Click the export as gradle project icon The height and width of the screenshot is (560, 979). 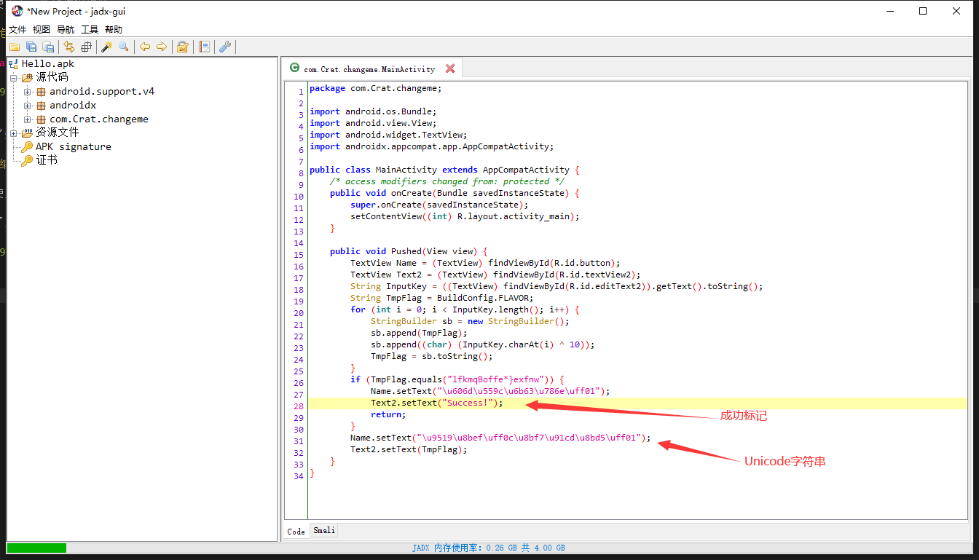[48, 47]
